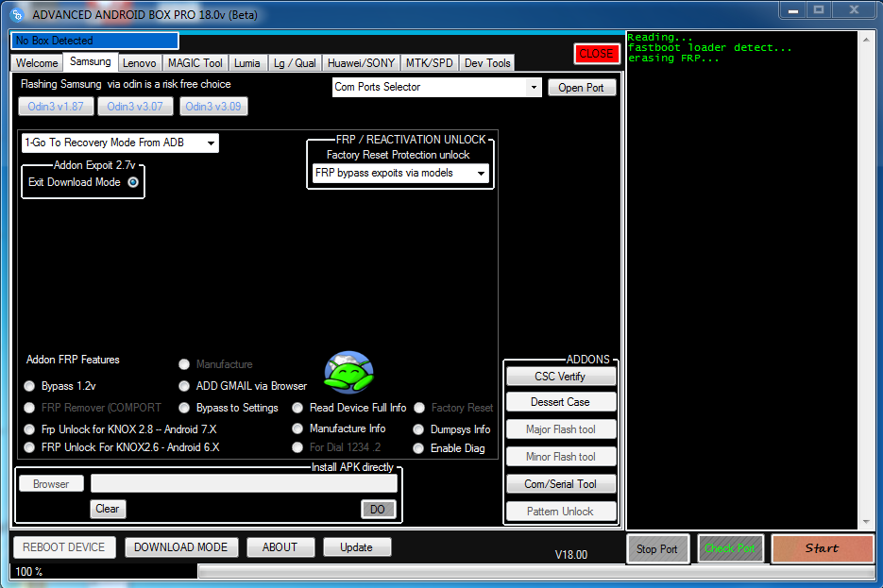Switch to the Lumia tab
The height and width of the screenshot is (588, 883).
[247, 63]
